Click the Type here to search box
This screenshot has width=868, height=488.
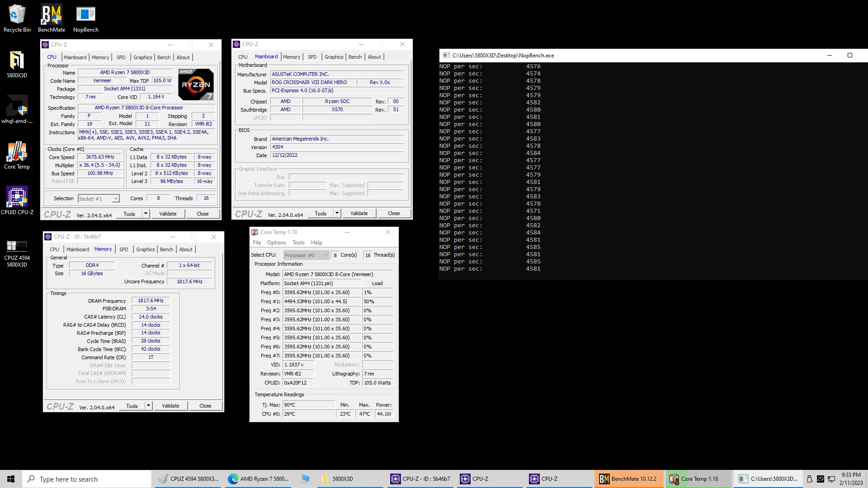(87, 479)
